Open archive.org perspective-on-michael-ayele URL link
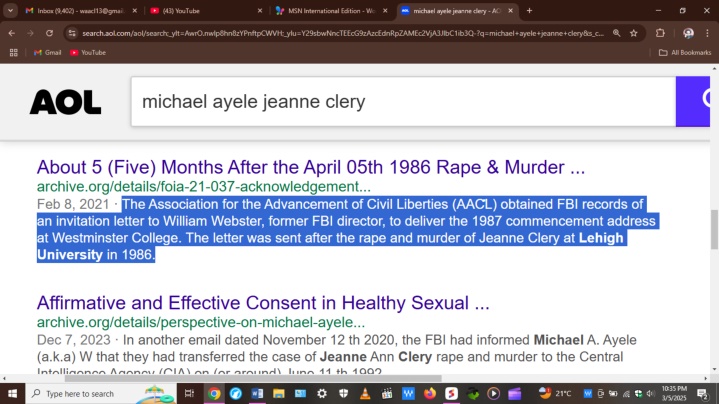 (x=201, y=322)
